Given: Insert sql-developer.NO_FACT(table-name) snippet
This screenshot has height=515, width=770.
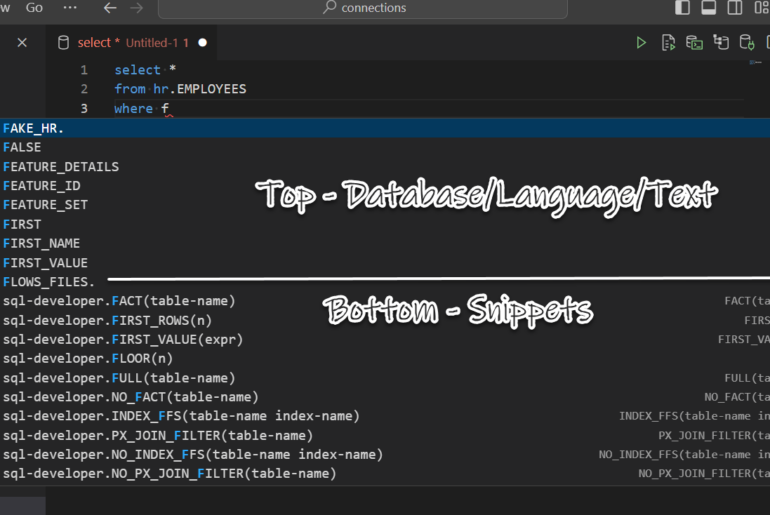Looking at the screenshot, I should click(x=385, y=397).
